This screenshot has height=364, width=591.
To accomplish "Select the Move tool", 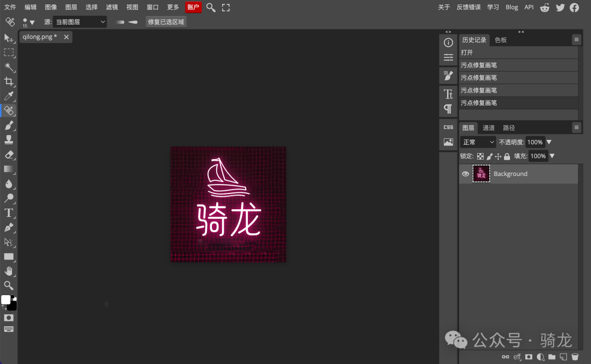I will [9, 38].
